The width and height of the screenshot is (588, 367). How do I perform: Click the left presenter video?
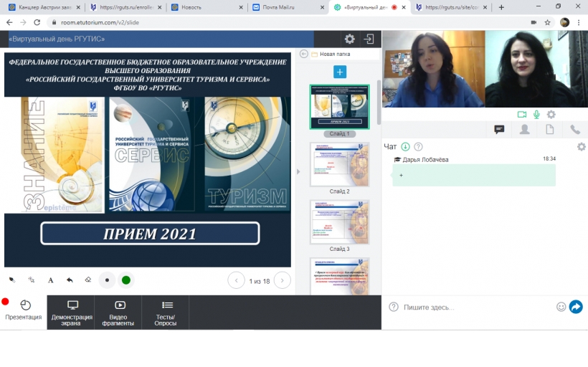coord(434,69)
